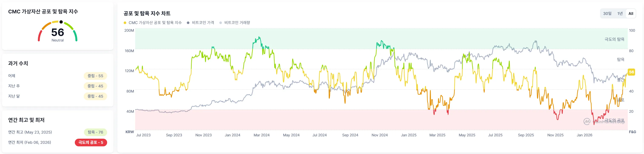644x154 pixels.
Task: Click the CoinMarketCap watermark logo on chart
Action: coord(587,122)
